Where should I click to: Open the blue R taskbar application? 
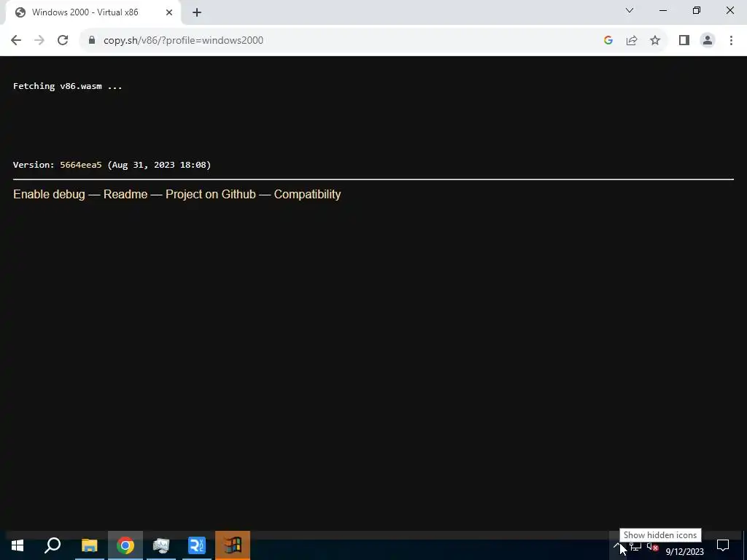(x=197, y=545)
